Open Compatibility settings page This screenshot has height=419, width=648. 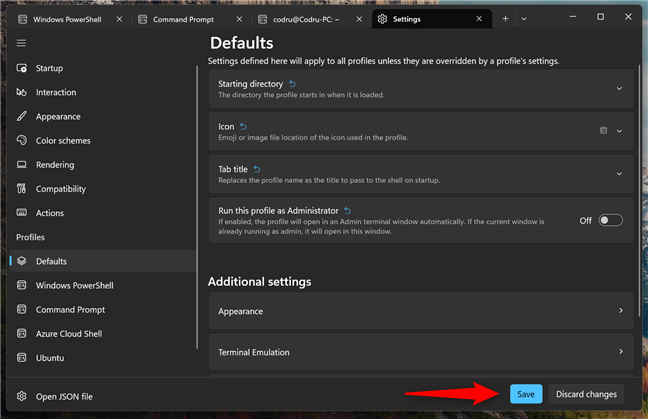(x=102, y=189)
